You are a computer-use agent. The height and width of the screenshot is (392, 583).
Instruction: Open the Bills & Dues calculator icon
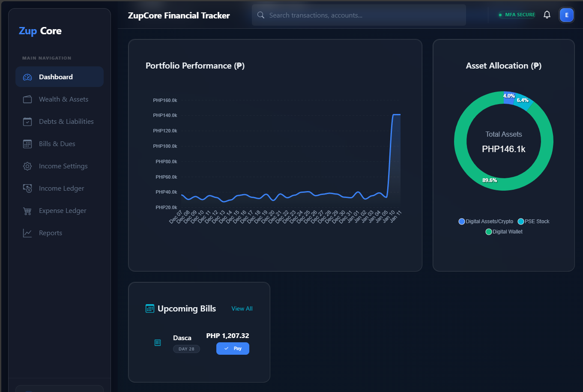point(27,144)
